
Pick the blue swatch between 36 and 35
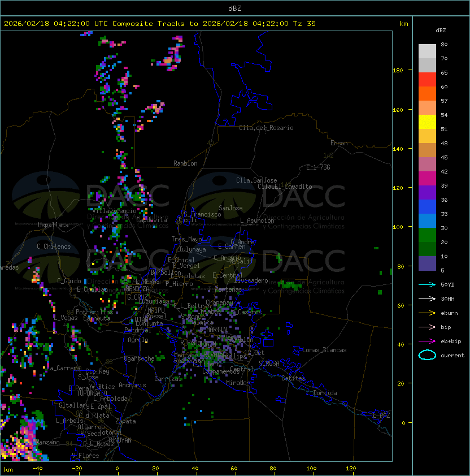[427, 207]
